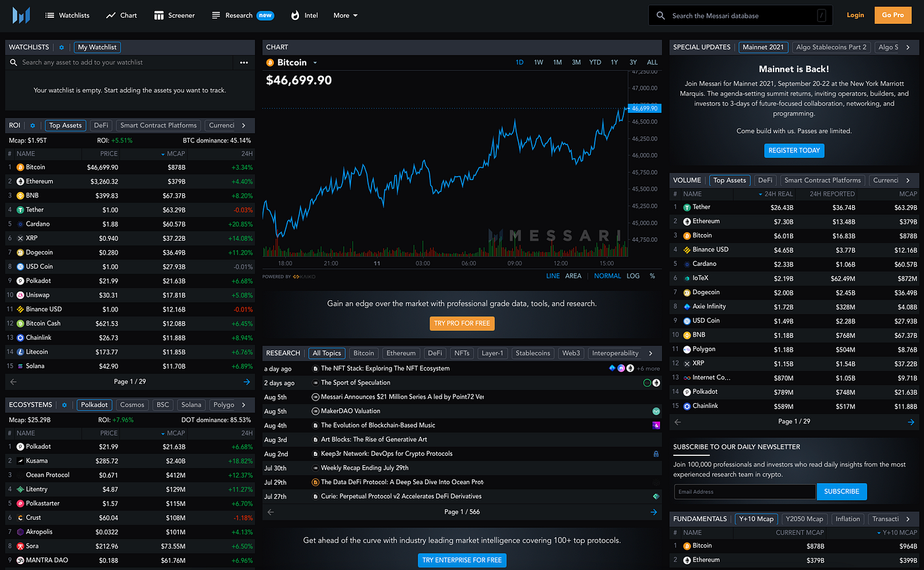This screenshot has height=570, width=924.
Task: Sort Ecosystems table by MCAP column
Action: (x=173, y=433)
